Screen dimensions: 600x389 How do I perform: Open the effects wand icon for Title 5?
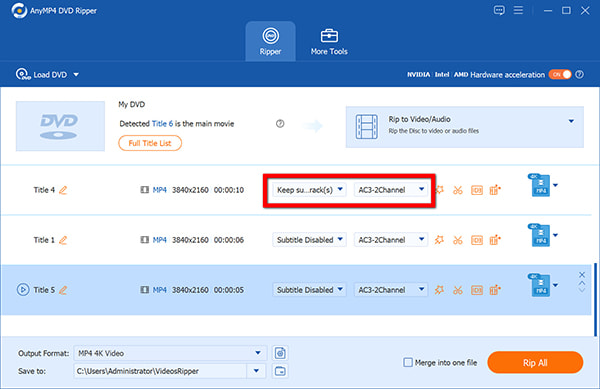click(x=439, y=290)
